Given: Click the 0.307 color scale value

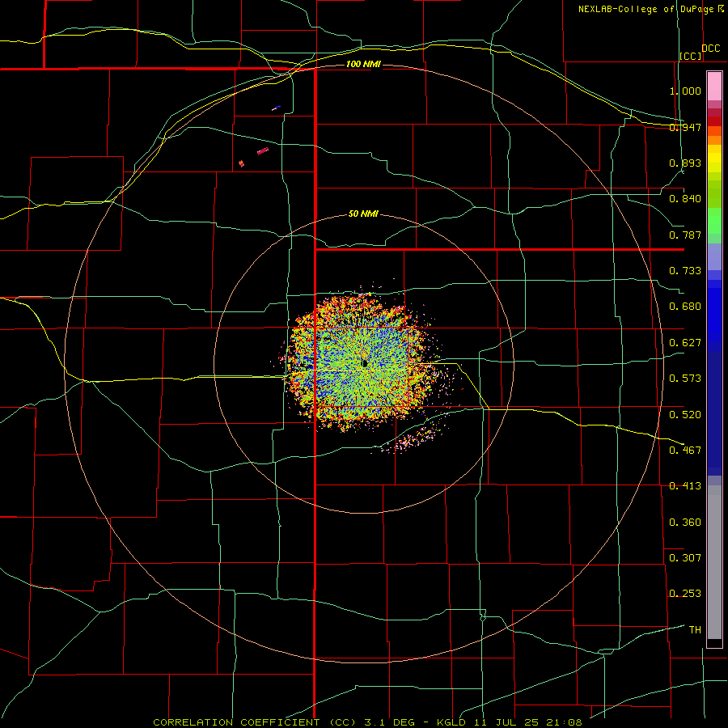Looking at the screenshot, I should [685, 558].
